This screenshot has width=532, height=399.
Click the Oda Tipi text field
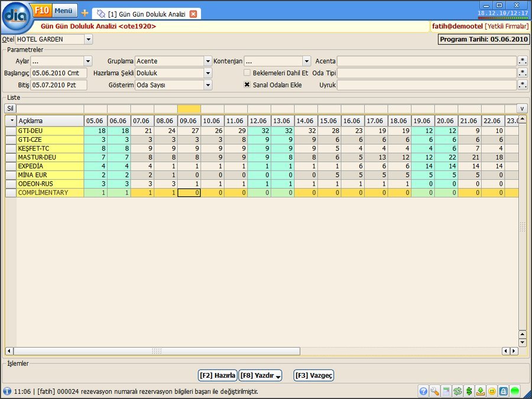427,73
